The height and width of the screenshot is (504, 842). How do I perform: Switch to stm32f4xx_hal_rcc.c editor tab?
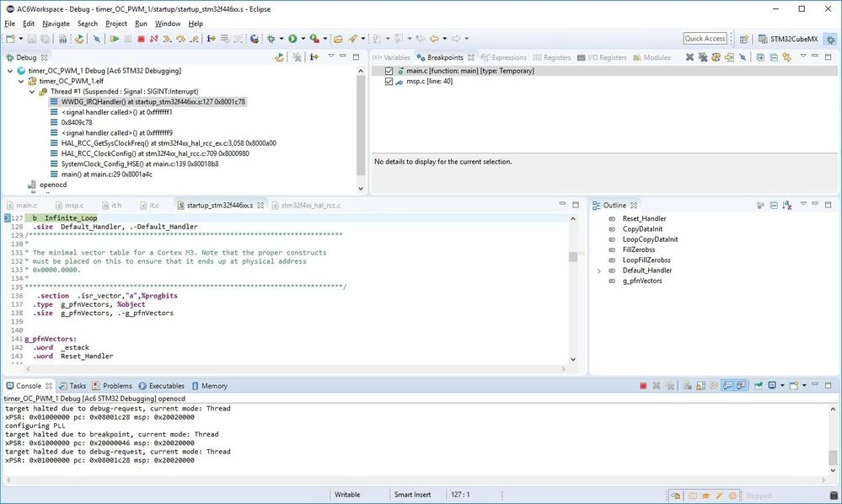point(306,205)
